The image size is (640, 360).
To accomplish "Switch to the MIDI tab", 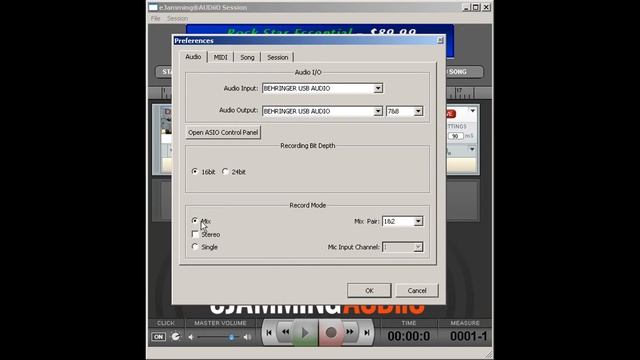I will click(220, 57).
